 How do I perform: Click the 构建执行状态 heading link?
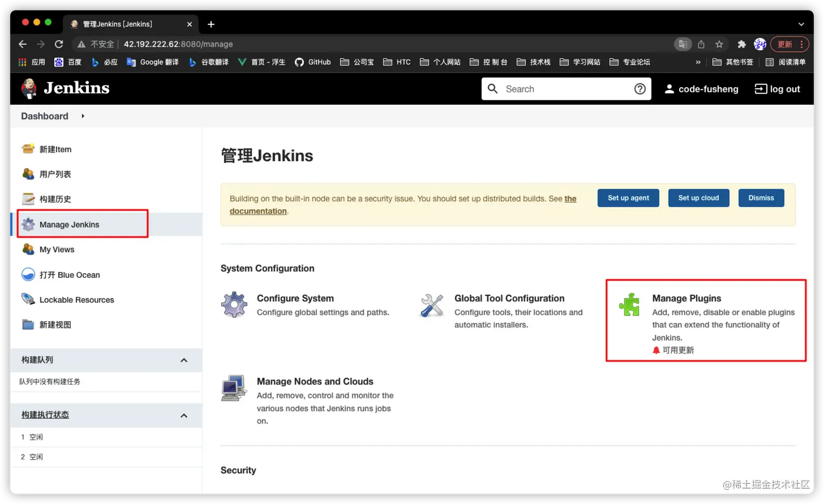point(45,415)
